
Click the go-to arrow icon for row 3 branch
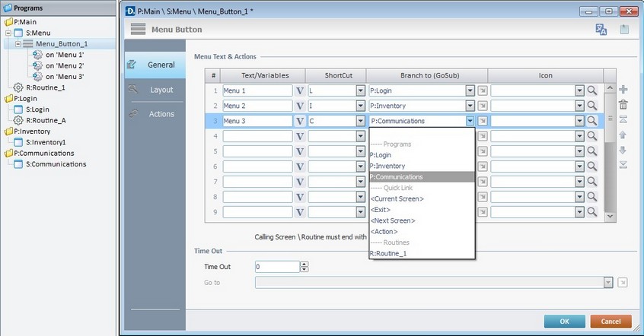(x=483, y=121)
